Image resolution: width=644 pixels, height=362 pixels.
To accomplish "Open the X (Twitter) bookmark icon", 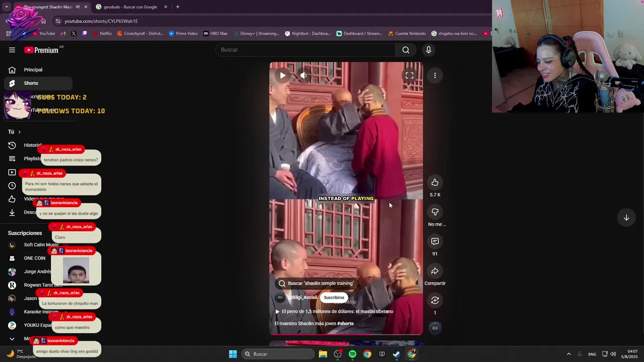I will [74, 34].
